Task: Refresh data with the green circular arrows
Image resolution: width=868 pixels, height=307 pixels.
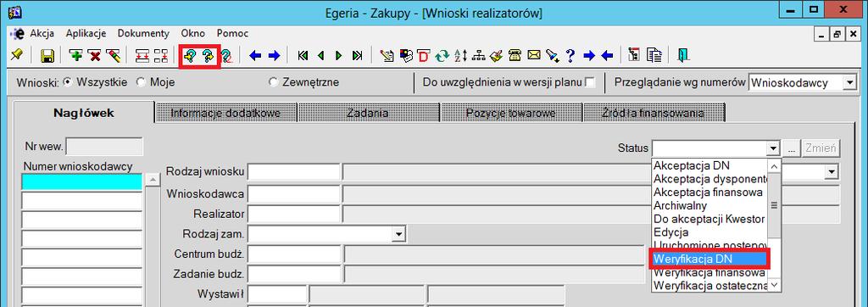Action: [x=442, y=55]
